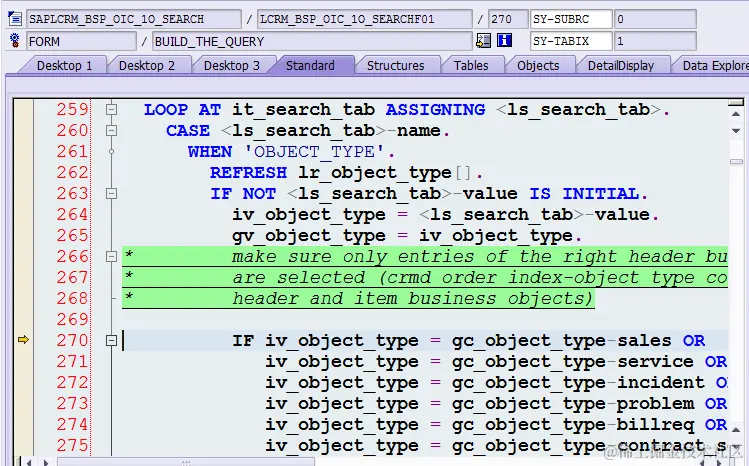Viewport: 749px width, 466px height.
Task: Collapse the IF NOT block at line 263
Action: pyautogui.click(x=111, y=193)
